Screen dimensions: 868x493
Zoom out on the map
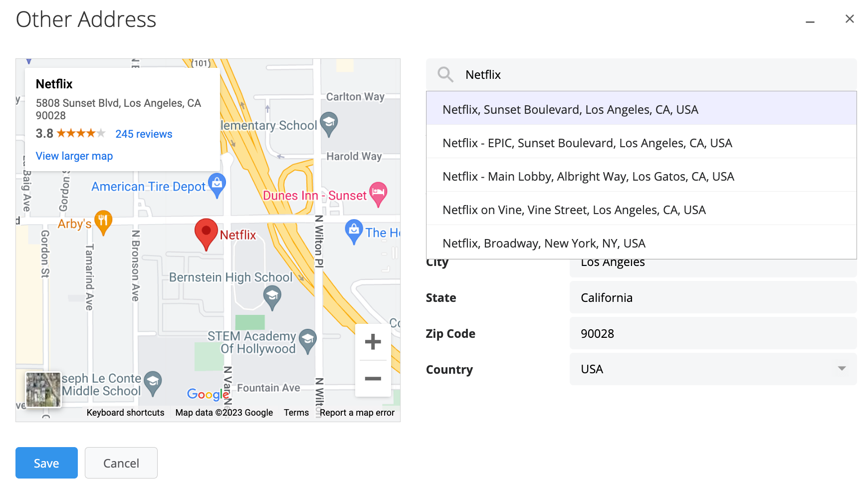tap(373, 379)
